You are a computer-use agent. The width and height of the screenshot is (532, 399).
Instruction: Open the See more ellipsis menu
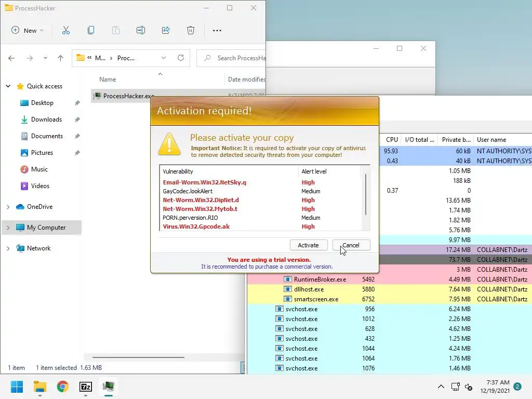(x=217, y=31)
